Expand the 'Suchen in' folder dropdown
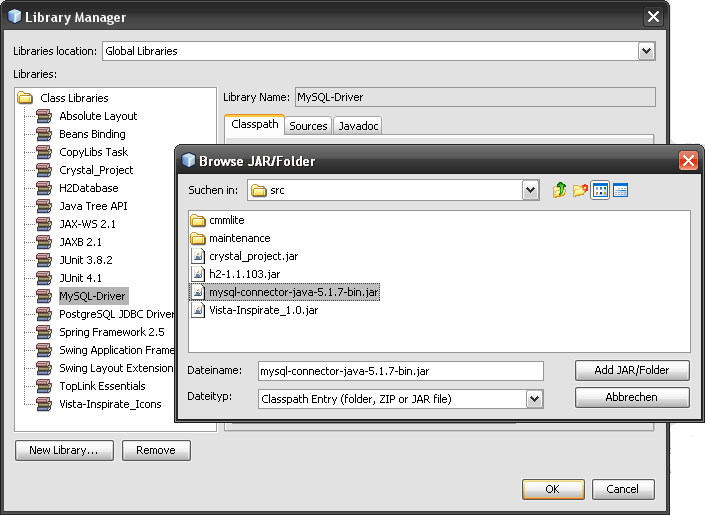The height and width of the screenshot is (515, 705). (530, 190)
